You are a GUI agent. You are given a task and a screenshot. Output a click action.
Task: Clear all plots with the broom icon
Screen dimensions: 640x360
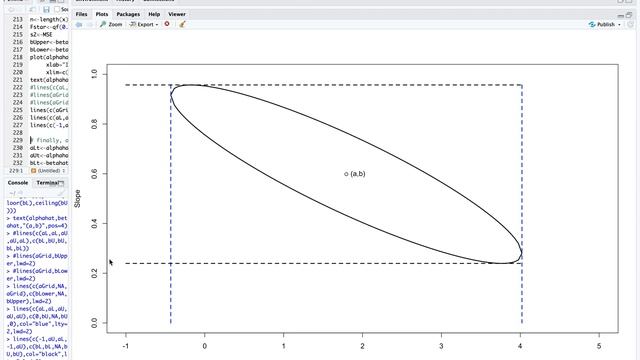[182, 24]
